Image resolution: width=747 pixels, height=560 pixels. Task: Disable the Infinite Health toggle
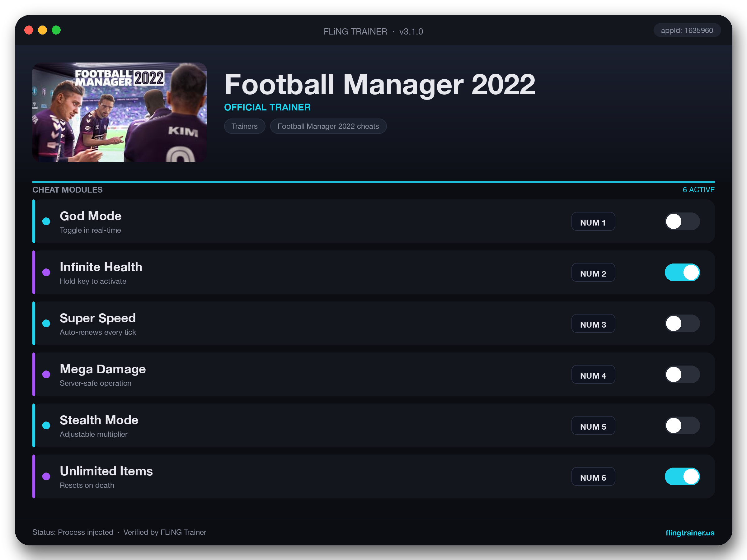tap(682, 273)
